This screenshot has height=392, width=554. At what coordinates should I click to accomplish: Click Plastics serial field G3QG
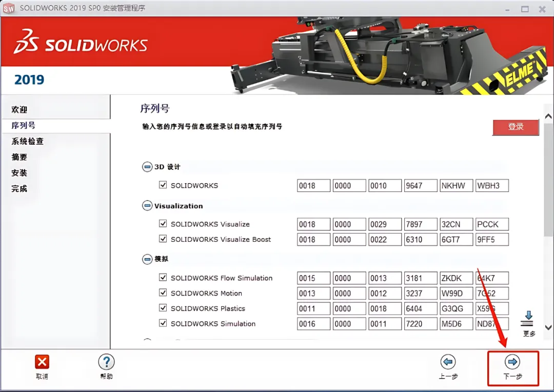tap(456, 308)
